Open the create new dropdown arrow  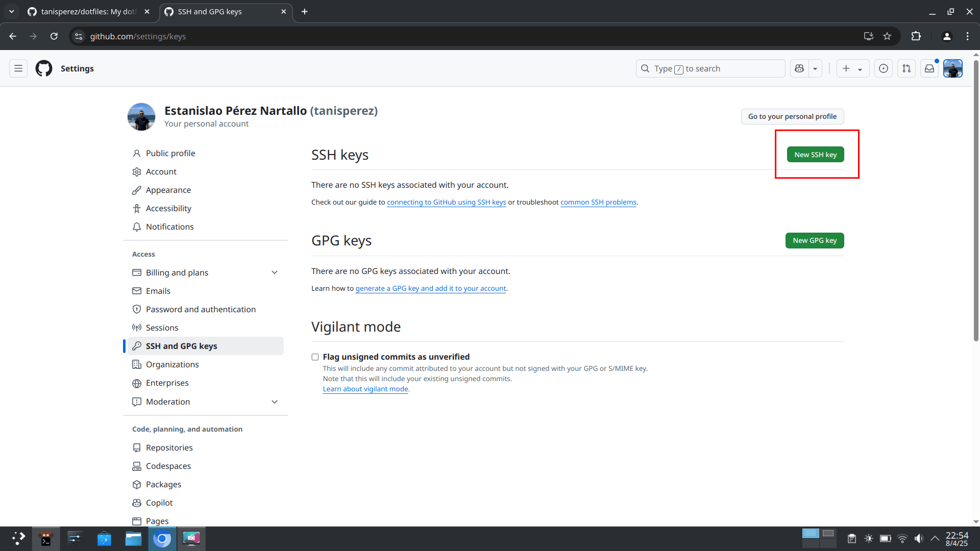[861, 68]
